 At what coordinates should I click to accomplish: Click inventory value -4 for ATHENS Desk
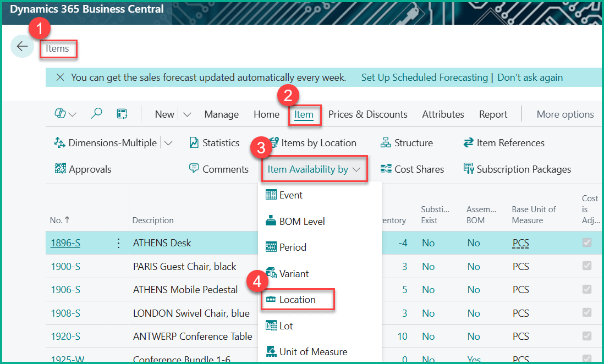click(403, 243)
